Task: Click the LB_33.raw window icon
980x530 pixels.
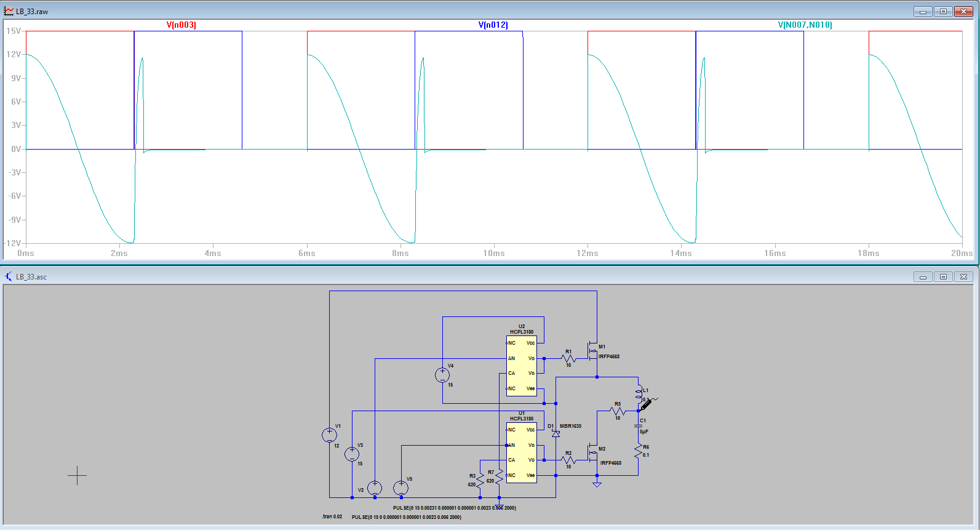Action: pos(9,11)
